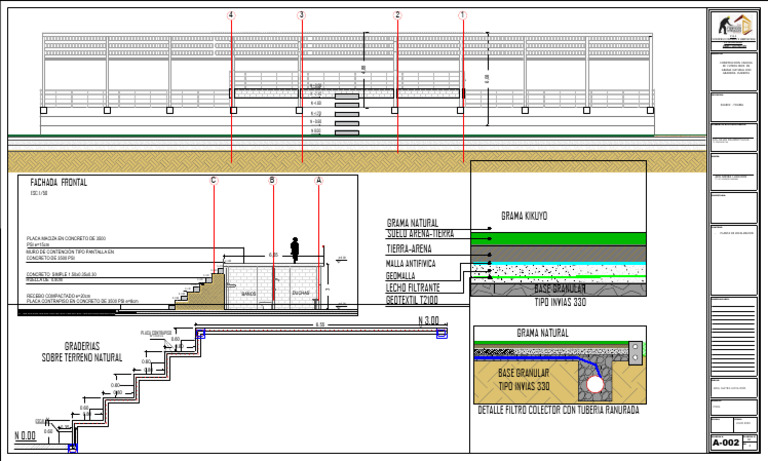
Task: Click the blue node at N 3.00 slab start
Action: 200,334
